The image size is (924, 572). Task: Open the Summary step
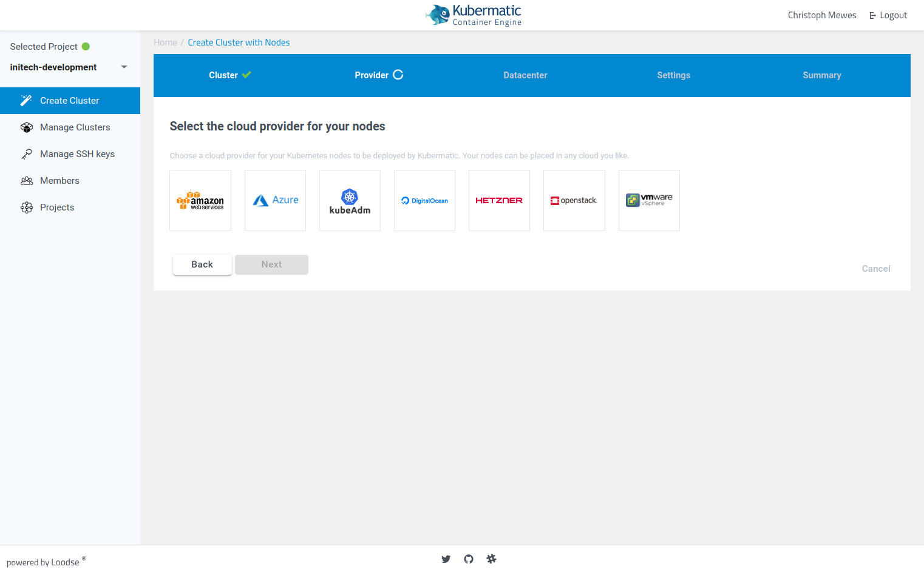822,75
